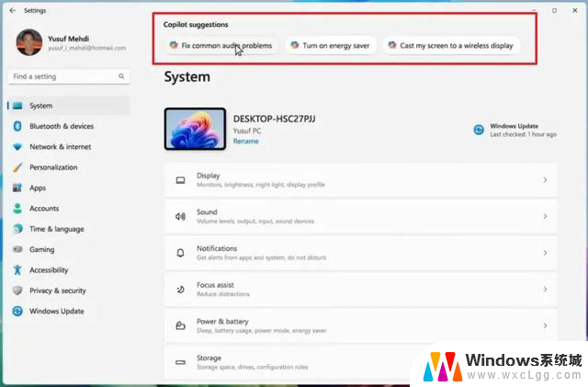Go to Network & internet settings

pyautogui.click(x=69, y=147)
